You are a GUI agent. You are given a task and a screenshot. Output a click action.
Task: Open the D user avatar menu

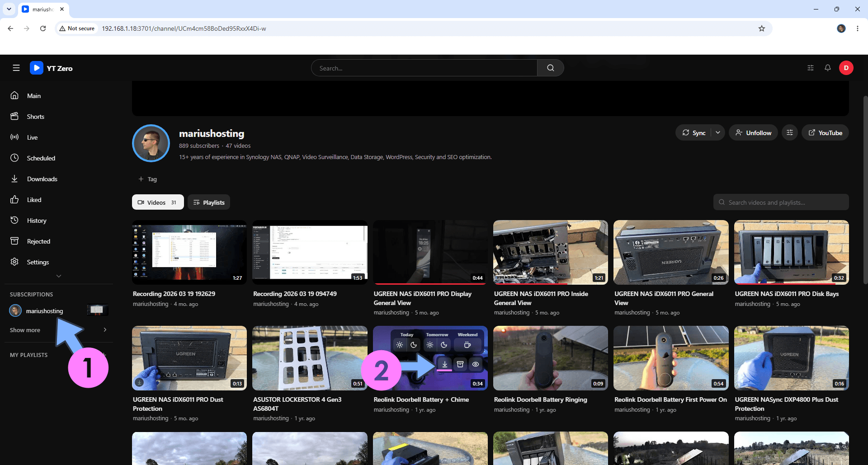(846, 68)
